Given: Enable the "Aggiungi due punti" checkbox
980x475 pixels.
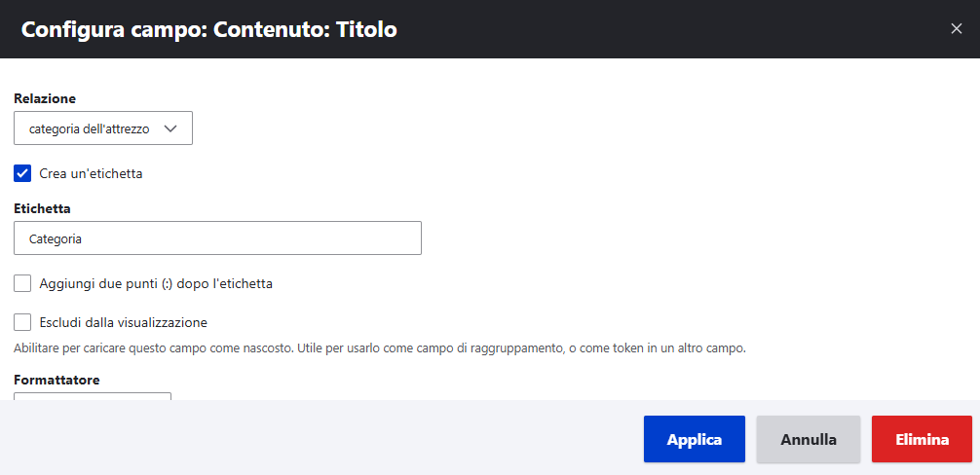Looking at the screenshot, I should (23, 283).
